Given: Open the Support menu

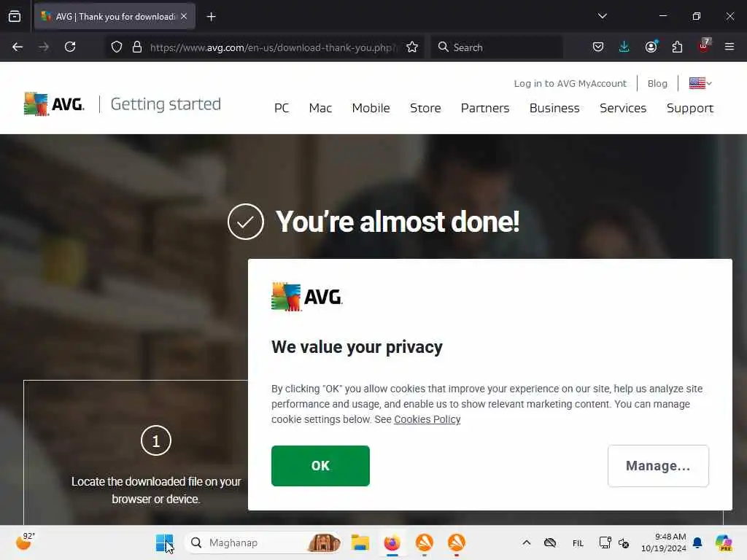Looking at the screenshot, I should (x=690, y=109).
